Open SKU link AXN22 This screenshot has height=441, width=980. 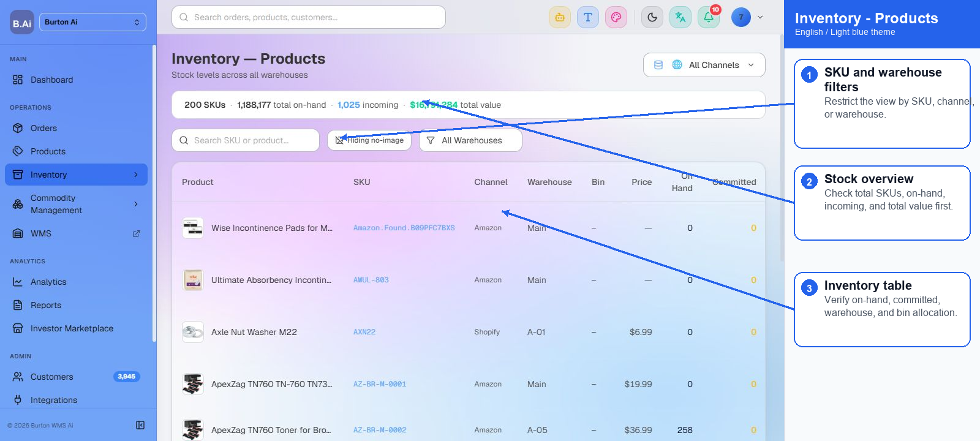(364, 332)
